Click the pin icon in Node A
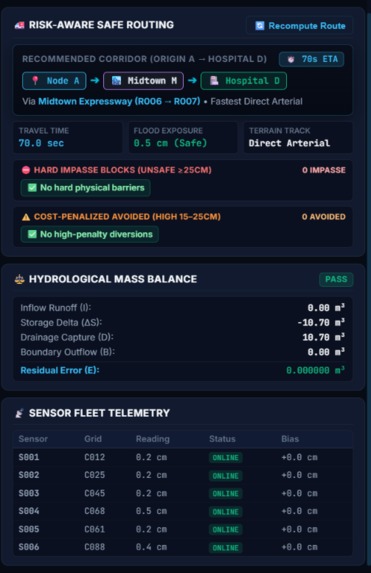The image size is (371, 573). [35, 81]
